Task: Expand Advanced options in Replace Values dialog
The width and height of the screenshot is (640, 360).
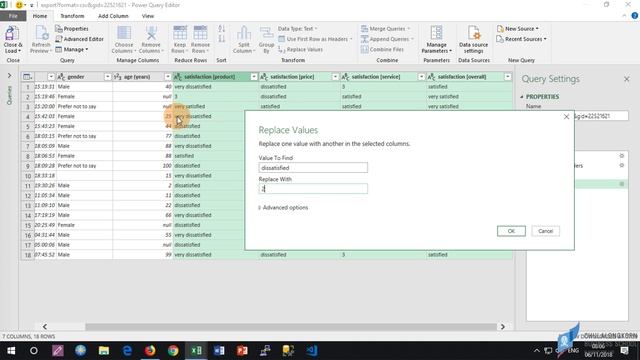Action: point(284,207)
